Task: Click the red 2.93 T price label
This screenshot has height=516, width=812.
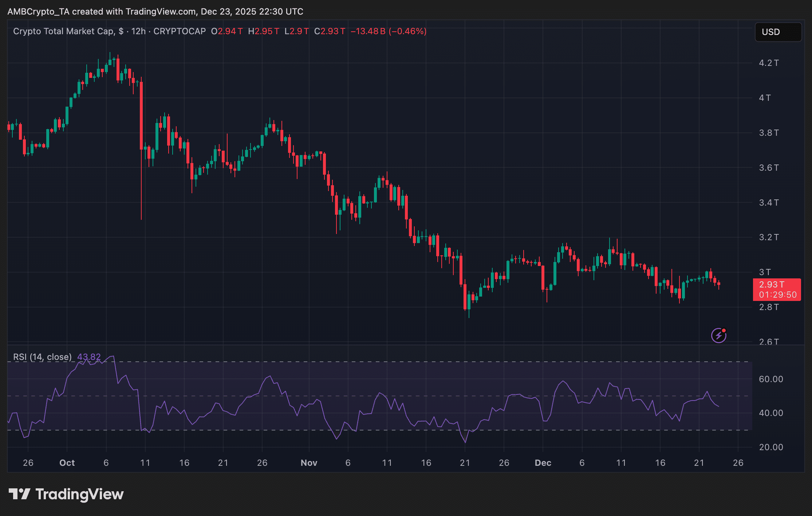Action: (x=771, y=285)
